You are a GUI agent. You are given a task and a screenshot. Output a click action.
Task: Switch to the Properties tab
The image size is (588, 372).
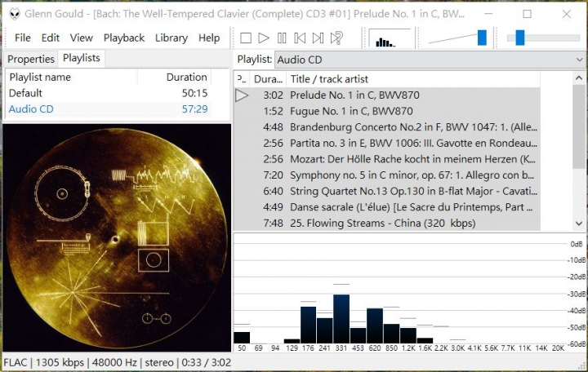[x=31, y=60]
